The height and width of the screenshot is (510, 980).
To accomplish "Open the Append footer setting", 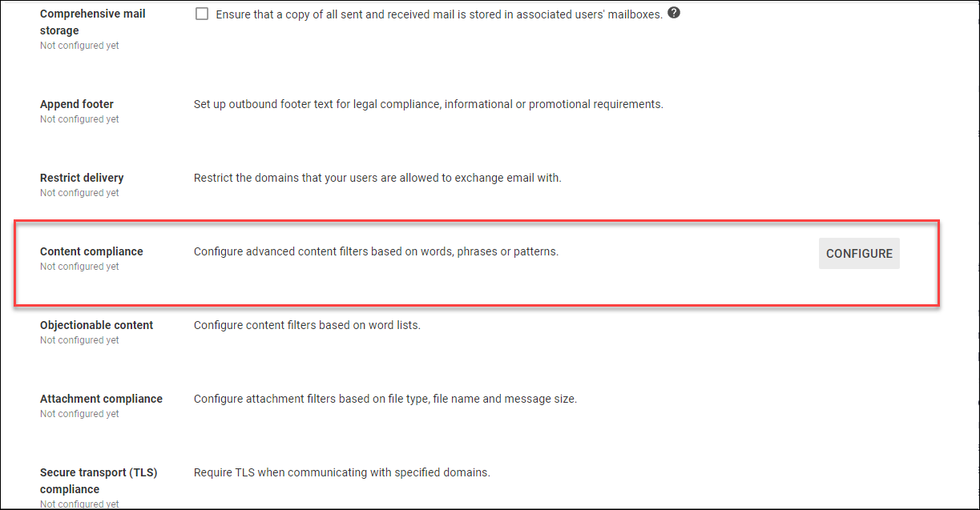I will pyautogui.click(x=77, y=104).
